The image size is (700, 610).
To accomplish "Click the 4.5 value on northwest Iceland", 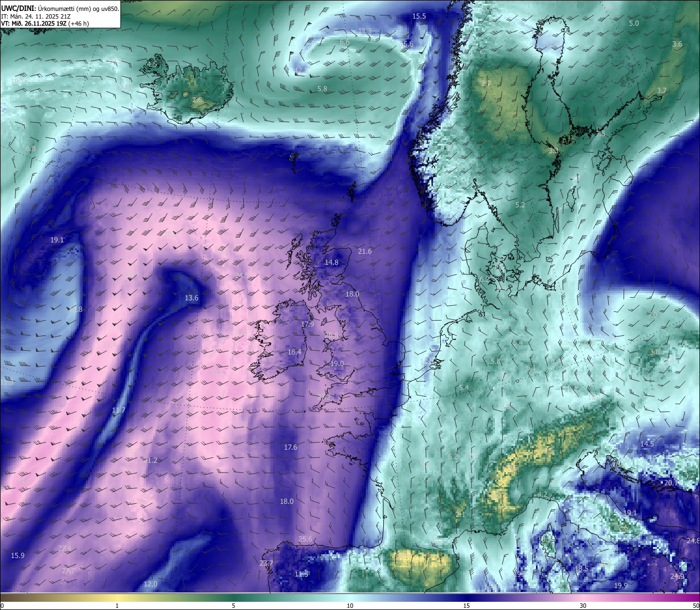I will (x=152, y=65).
